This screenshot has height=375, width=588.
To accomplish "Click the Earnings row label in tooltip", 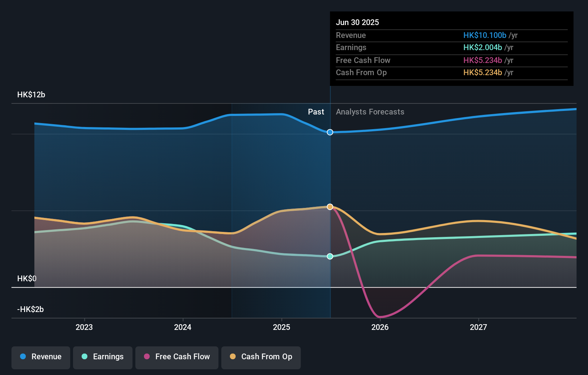I will [351, 47].
